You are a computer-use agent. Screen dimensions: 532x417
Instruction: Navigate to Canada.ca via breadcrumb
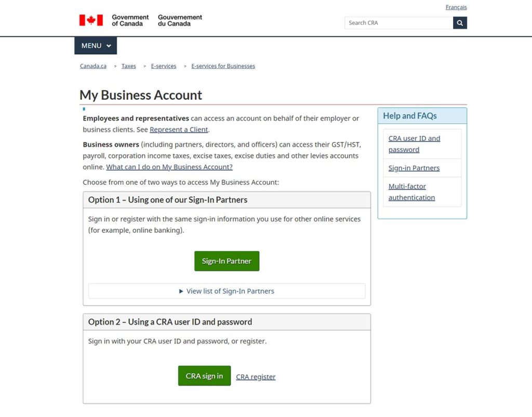[92, 66]
